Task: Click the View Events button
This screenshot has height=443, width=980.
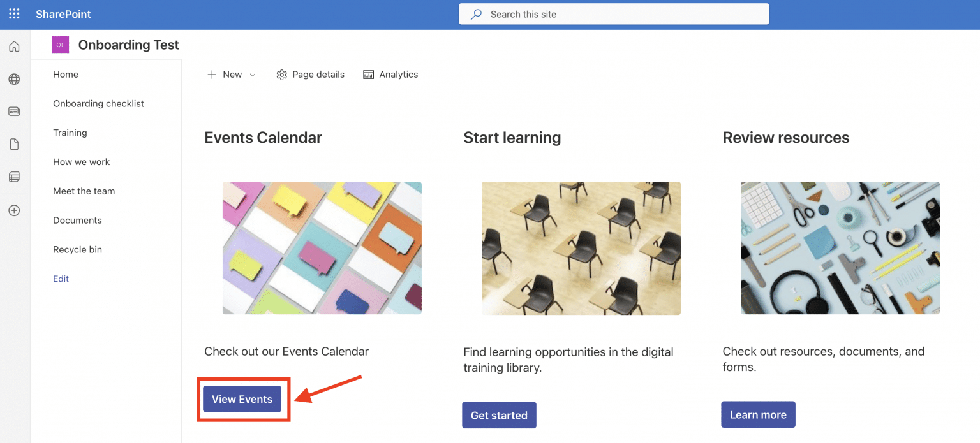Action: point(242,399)
